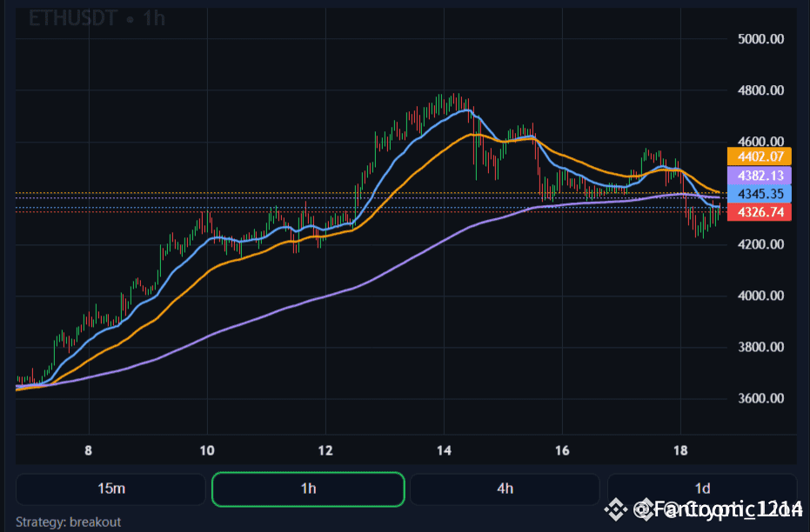
Task: Click the orange 4402.07 price label
Action: click(760, 157)
